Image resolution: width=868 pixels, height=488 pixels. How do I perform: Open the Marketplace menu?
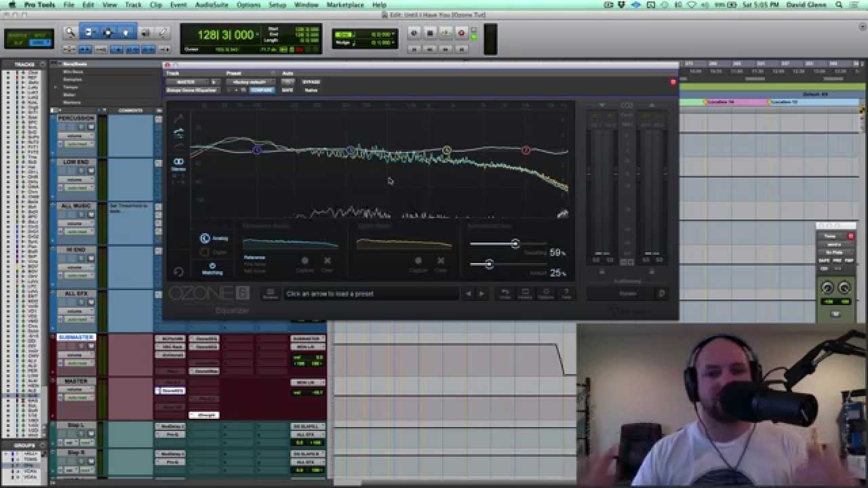345,5
